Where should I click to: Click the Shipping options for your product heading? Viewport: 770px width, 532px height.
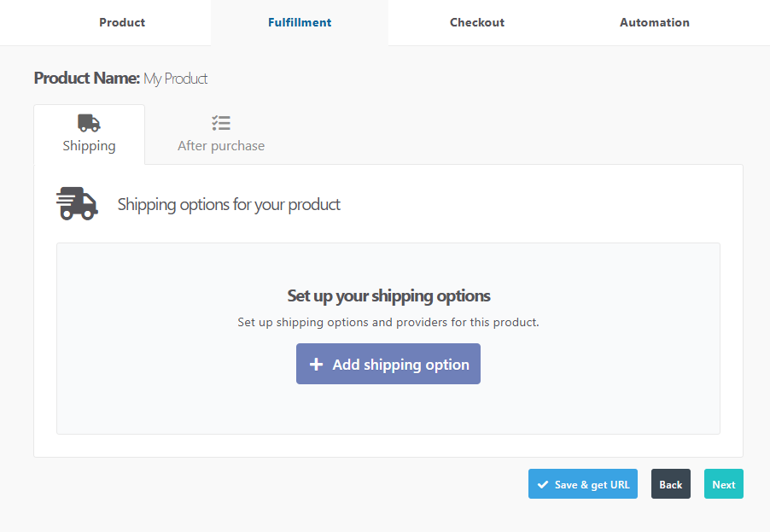tap(229, 205)
